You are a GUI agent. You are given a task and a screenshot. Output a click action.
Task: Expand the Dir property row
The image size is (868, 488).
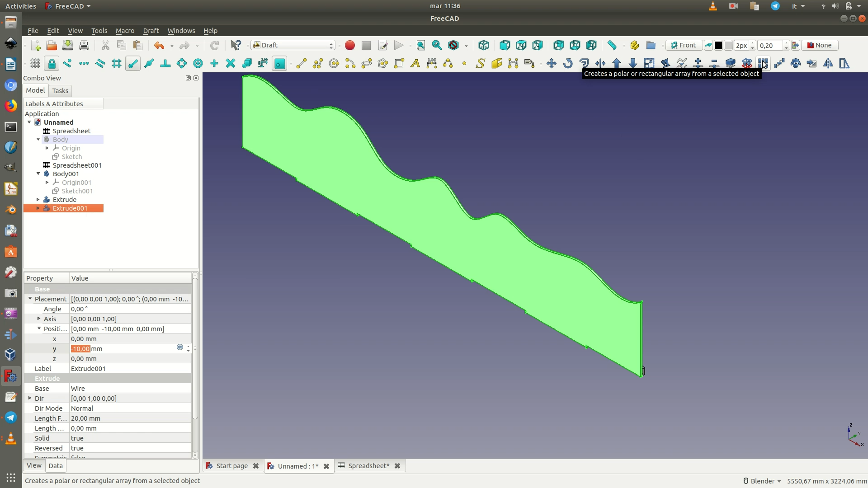[30, 398]
